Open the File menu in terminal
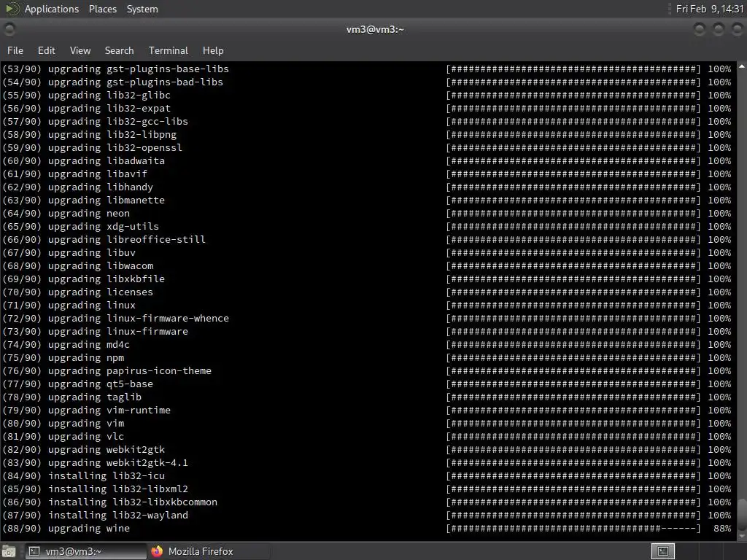 (15, 50)
